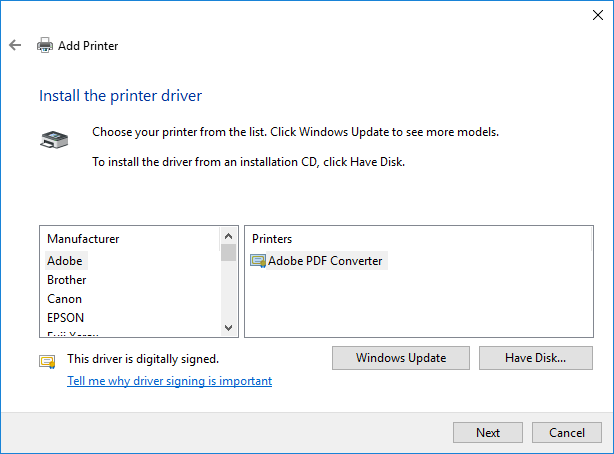Proceed with the Next button
Screen dimensions: 614x454
click(488, 433)
